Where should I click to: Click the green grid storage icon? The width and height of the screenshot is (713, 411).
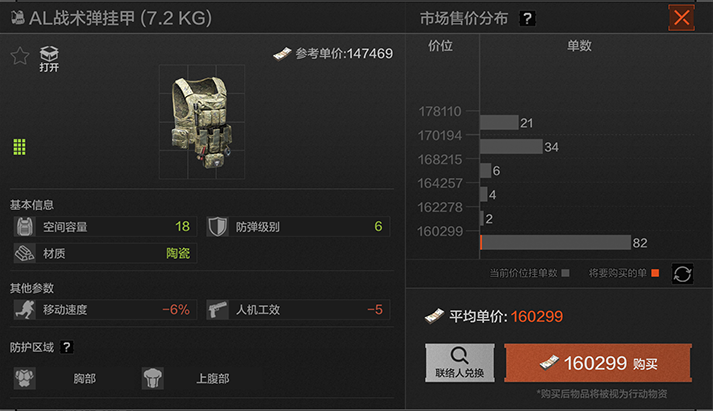[x=19, y=147]
